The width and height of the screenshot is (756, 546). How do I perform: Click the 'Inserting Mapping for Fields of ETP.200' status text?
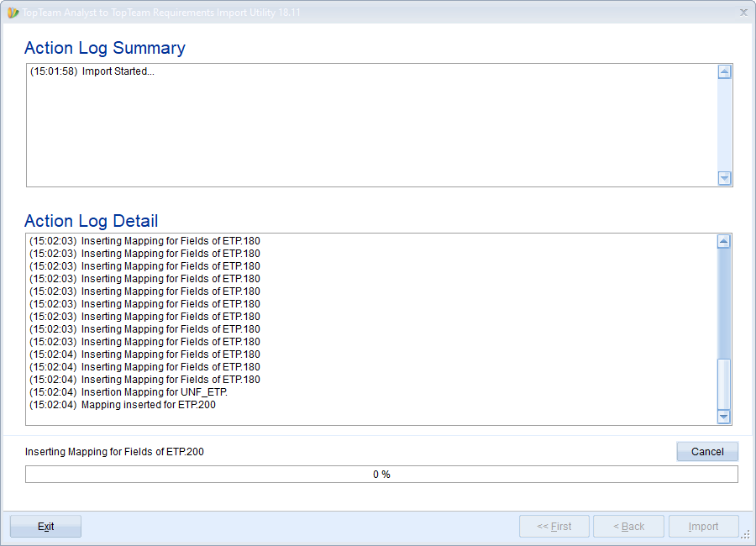(x=114, y=452)
